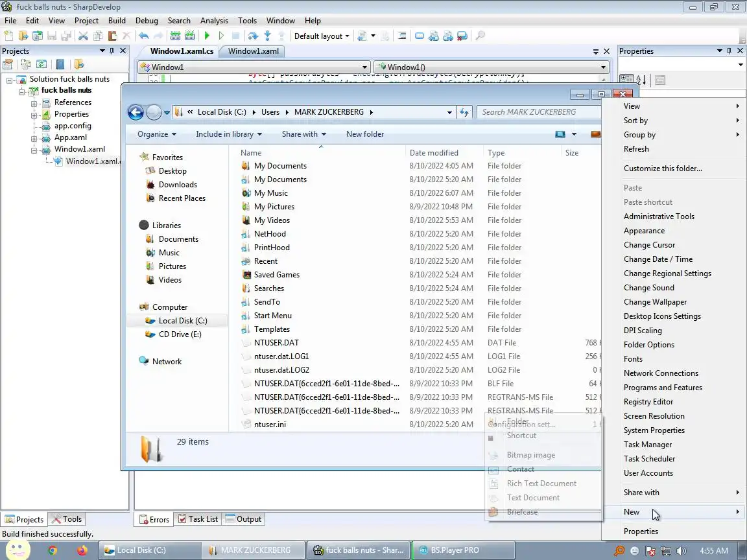Open the Build menu
Viewport: 747px width, 560px height.
(x=117, y=21)
